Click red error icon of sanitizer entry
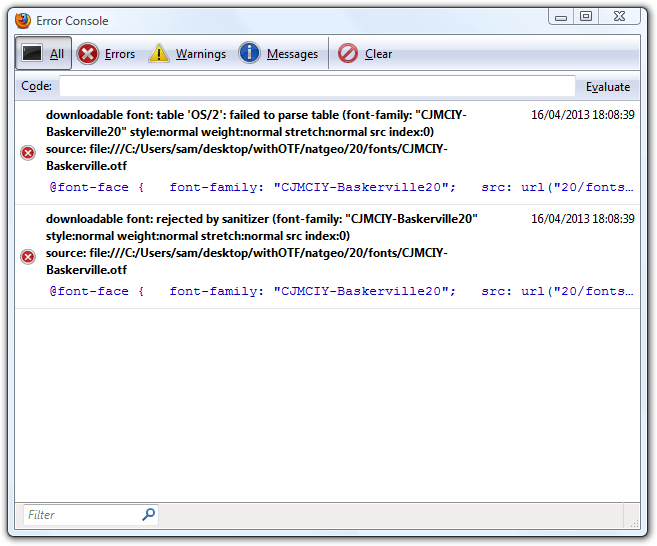The height and width of the screenshot is (546, 657). coord(28,257)
